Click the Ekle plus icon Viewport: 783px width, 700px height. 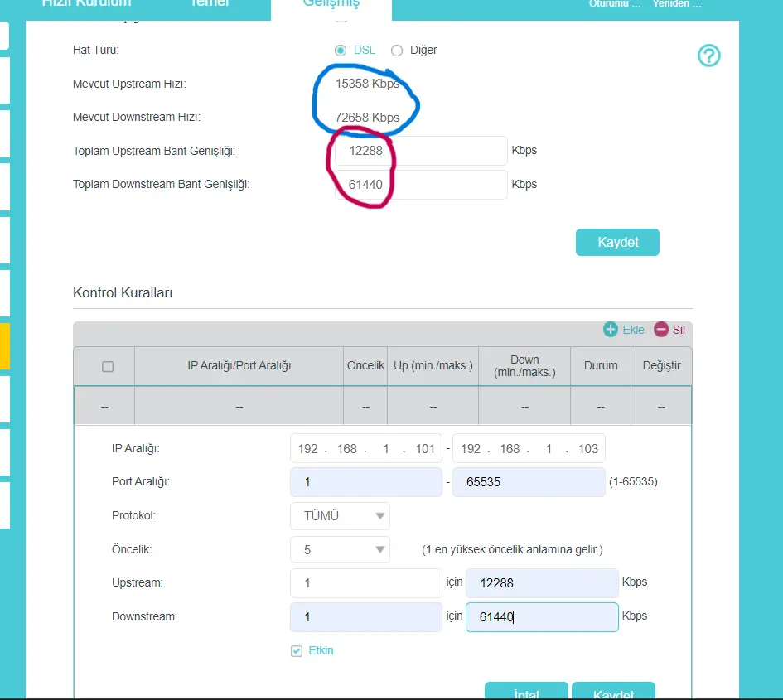click(610, 330)
